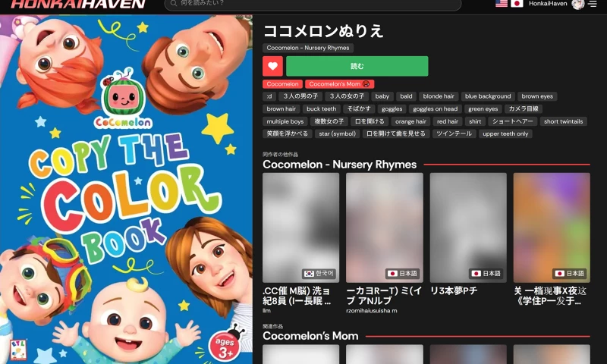The height and width of the screenshot is (364, 607).
Task: Open the hamburger menu icon
Action: (593, 4)
